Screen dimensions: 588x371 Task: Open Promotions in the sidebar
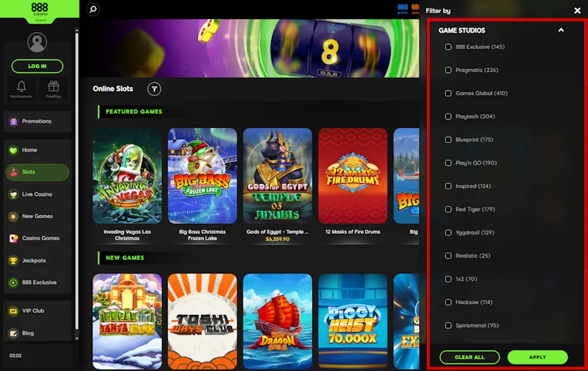coord(37,121)
